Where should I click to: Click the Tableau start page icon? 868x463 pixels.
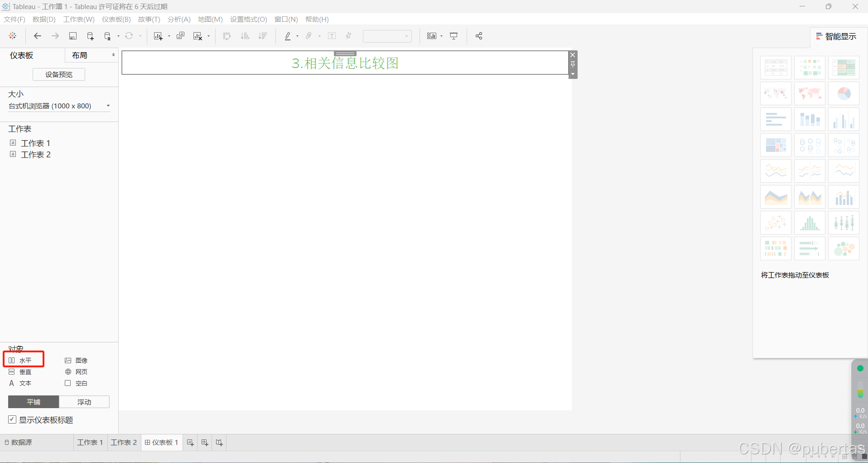(x=13, y=36)
